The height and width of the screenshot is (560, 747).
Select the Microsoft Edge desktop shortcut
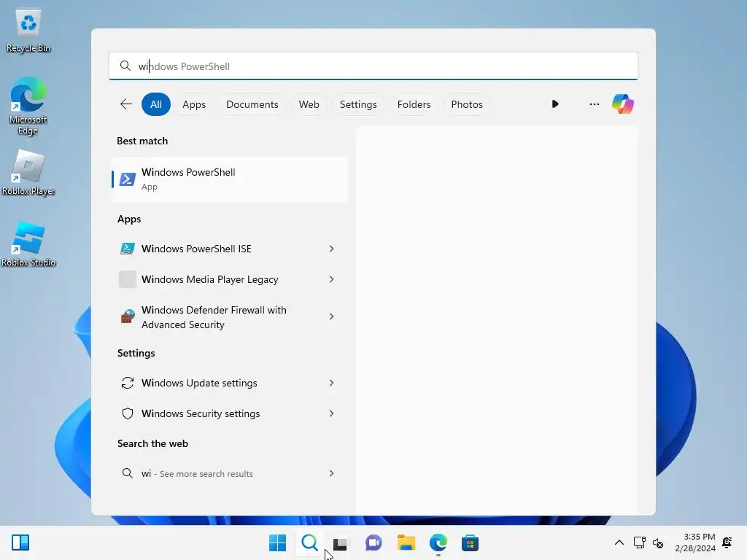[x=28, y=106]
